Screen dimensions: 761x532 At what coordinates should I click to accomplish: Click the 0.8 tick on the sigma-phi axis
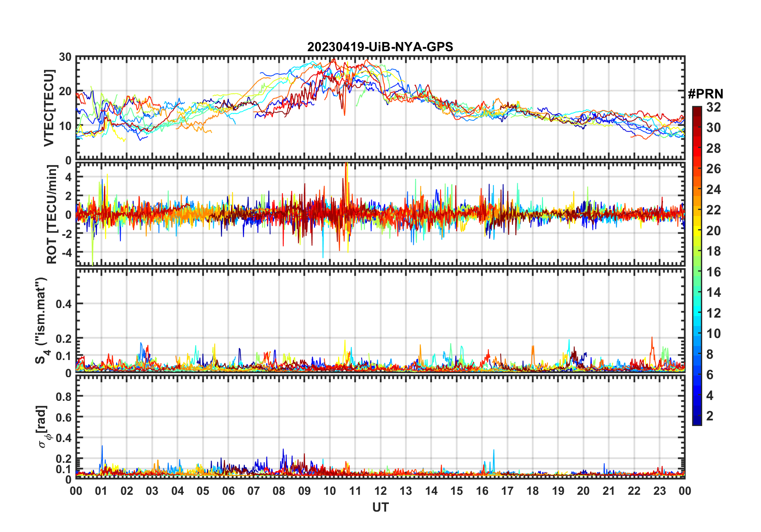(64, 397)
